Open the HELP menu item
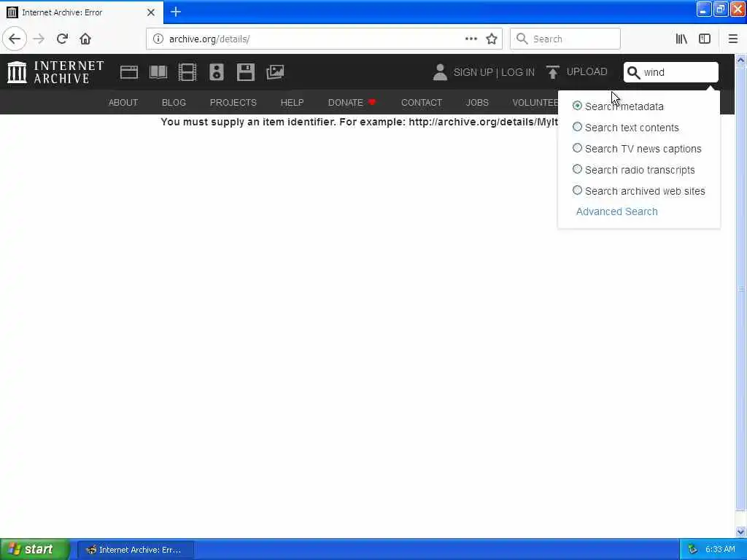 (x=292, y=102)
